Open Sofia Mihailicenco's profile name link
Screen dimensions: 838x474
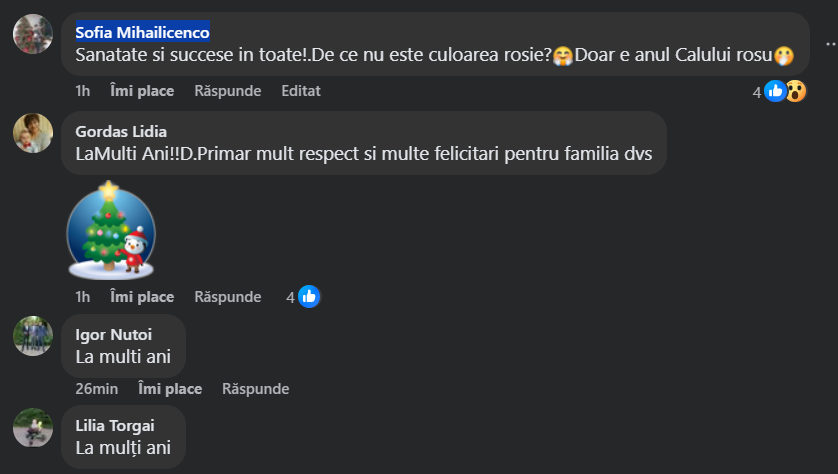pyautogui.click(x=142, y=31)
